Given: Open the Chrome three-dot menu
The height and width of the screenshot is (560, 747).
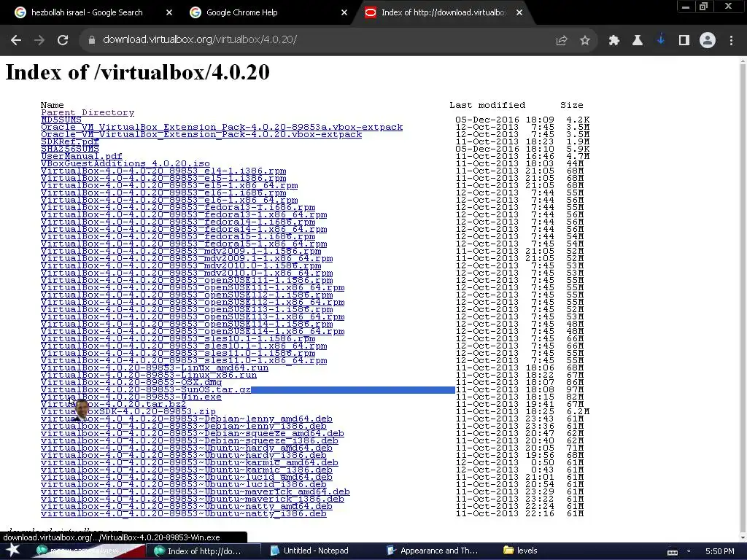Looking at the screenshot, I should [x=731, y=41].
